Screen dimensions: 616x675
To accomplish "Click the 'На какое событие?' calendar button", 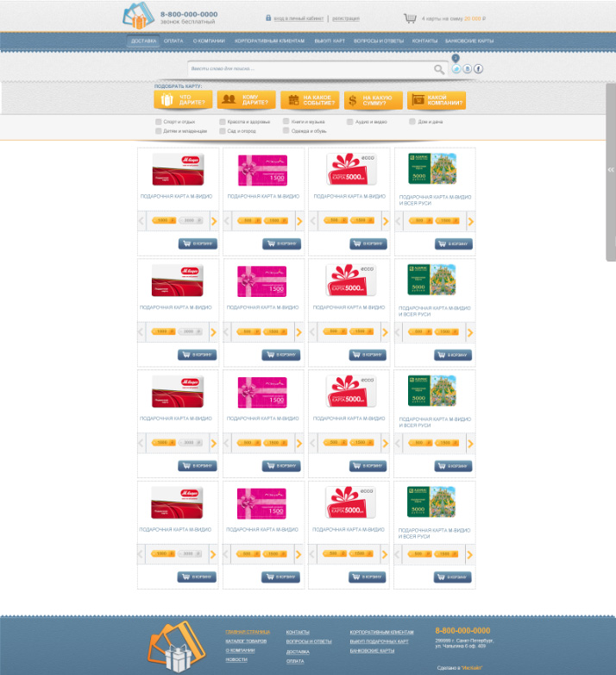I will tap(310, 100).
